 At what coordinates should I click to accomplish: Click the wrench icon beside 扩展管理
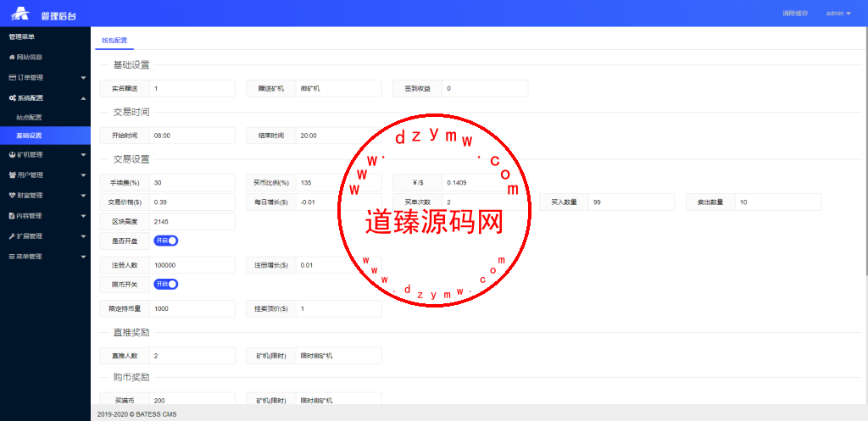(x=12, y=236)
